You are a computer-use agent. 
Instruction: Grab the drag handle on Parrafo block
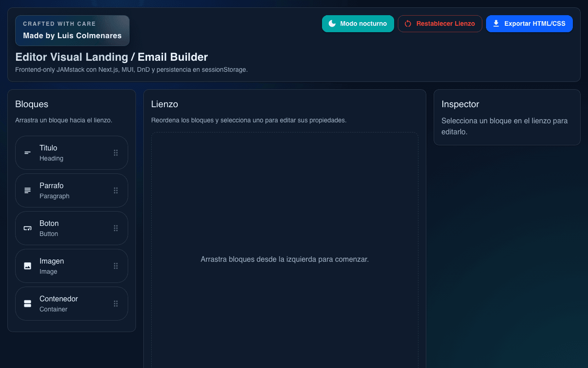click(x=116, y=190)
